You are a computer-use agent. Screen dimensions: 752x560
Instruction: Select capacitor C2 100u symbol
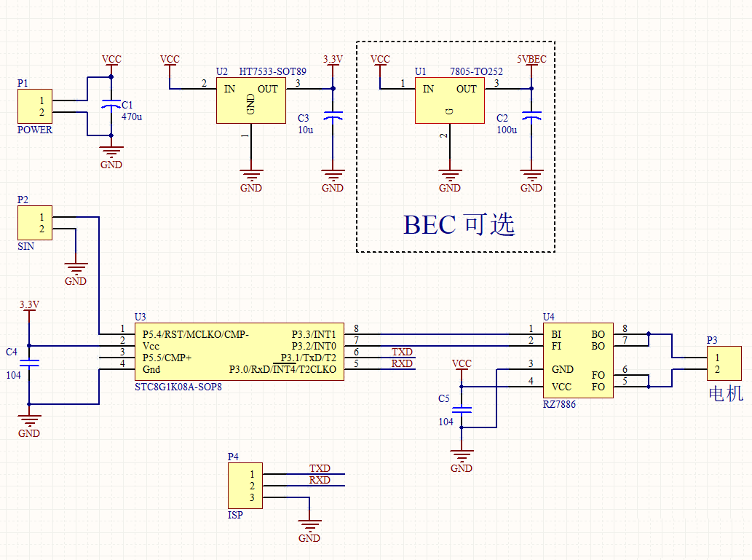(x=531, y=117)
